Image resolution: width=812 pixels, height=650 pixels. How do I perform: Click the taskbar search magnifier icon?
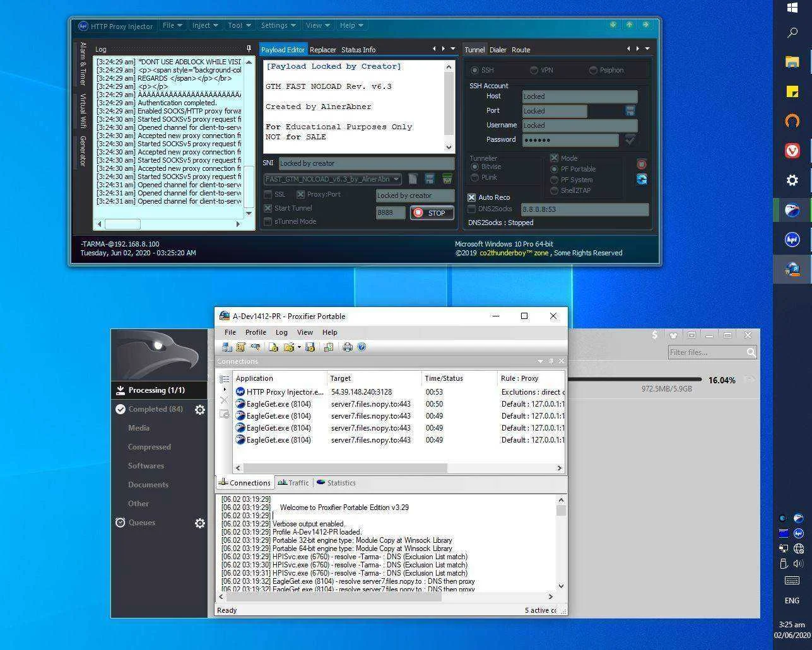click(x=792, y=33)
